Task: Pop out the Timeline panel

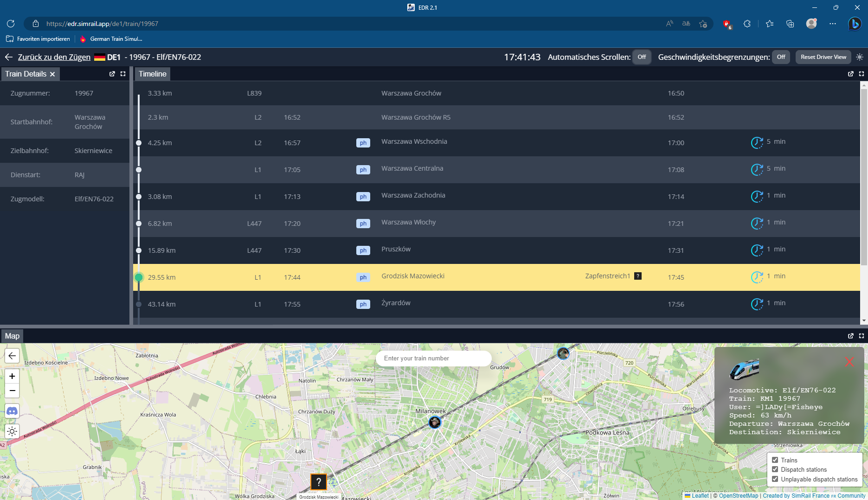Action: pos(851,74)
